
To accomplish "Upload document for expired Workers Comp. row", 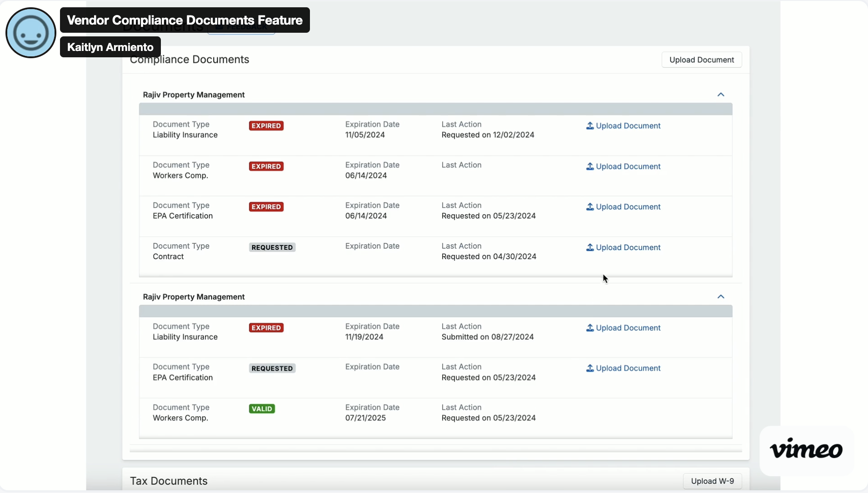I will coord(623,166).
